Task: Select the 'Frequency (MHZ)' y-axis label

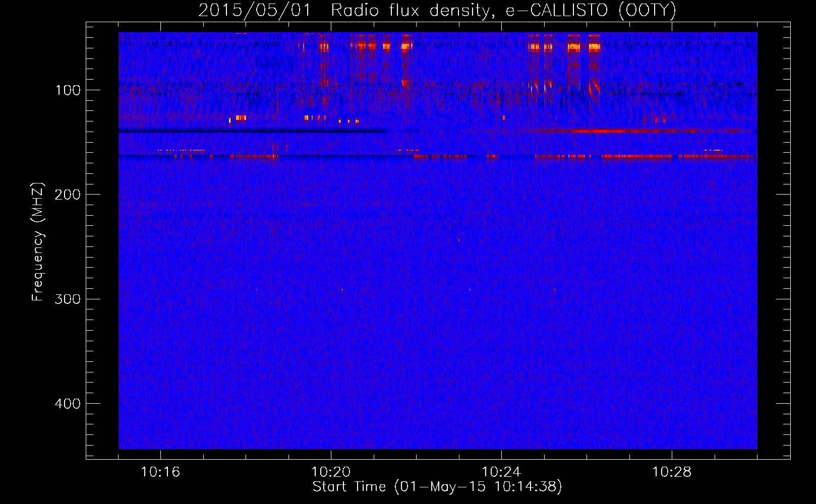Action: click(38, 242)
